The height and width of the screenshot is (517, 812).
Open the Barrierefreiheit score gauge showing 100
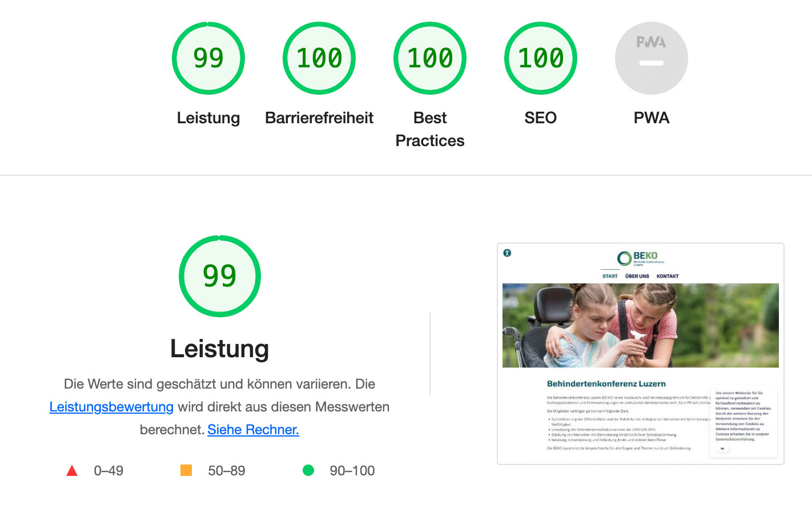[x=319, y=58]
